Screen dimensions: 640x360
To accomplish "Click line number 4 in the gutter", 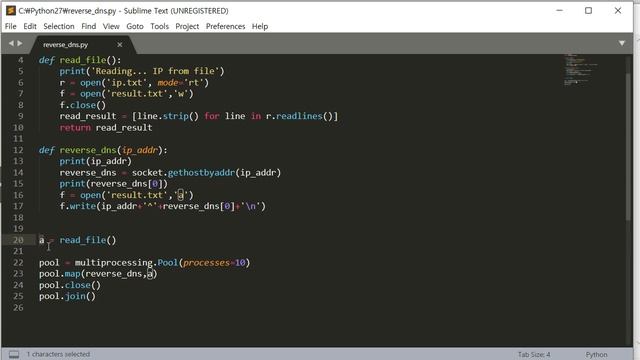I will pos(20,60).
